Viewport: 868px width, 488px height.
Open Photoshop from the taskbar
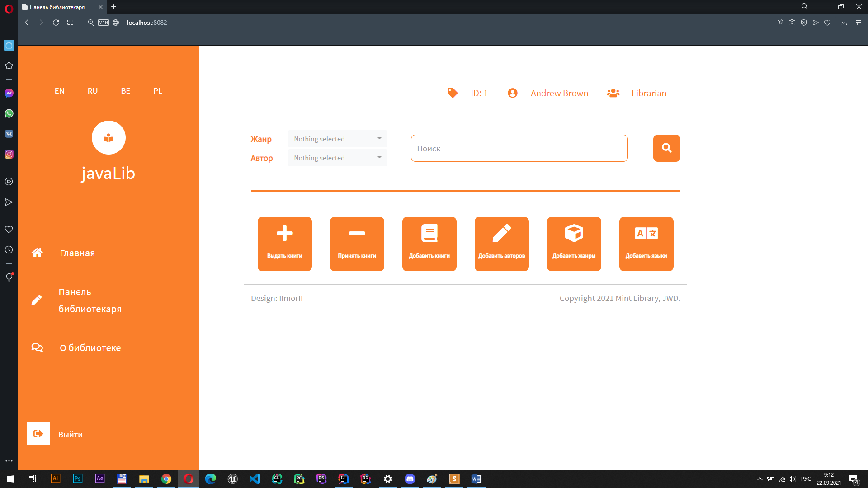pyautogui.click(x=78, y=479)
